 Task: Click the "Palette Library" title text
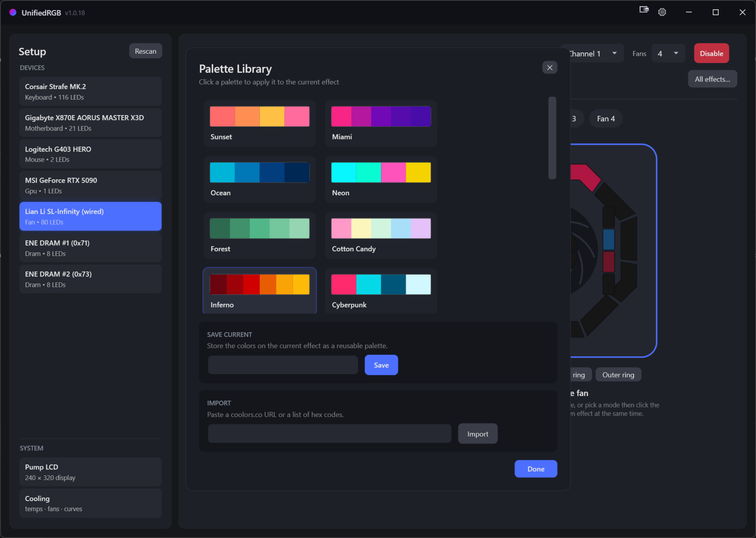[235, 69]
